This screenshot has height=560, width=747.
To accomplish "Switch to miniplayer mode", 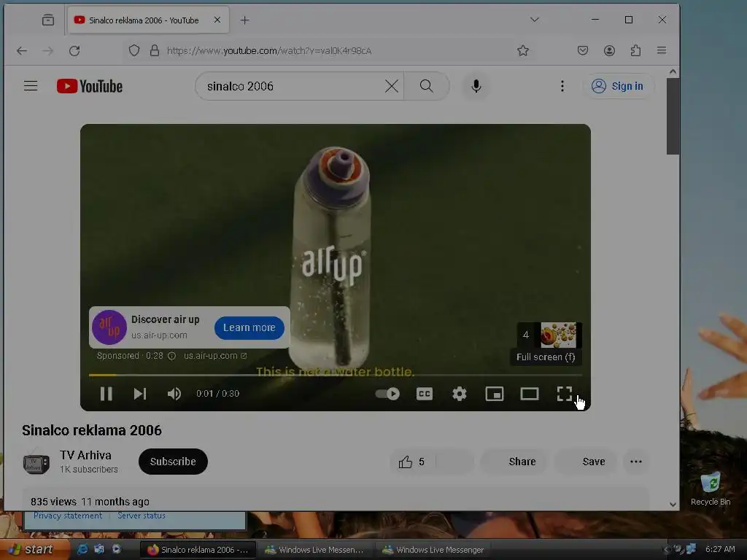I will pos(495,394).
